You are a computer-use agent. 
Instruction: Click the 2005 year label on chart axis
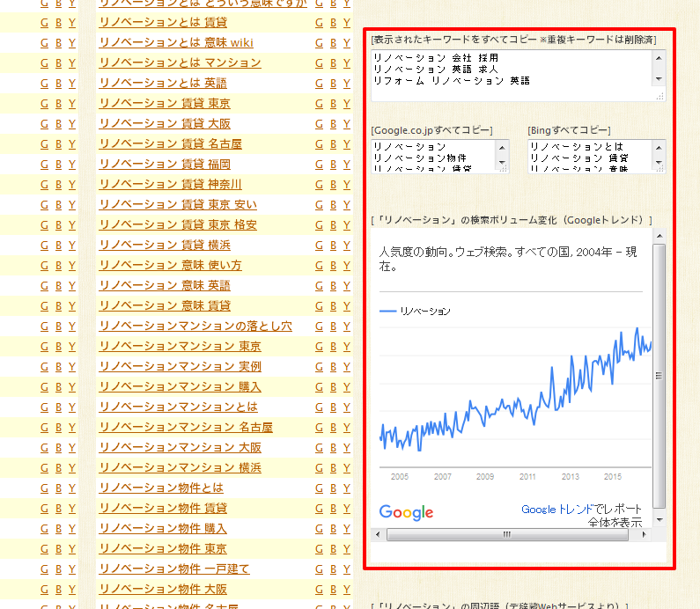(x=400, y=476)
